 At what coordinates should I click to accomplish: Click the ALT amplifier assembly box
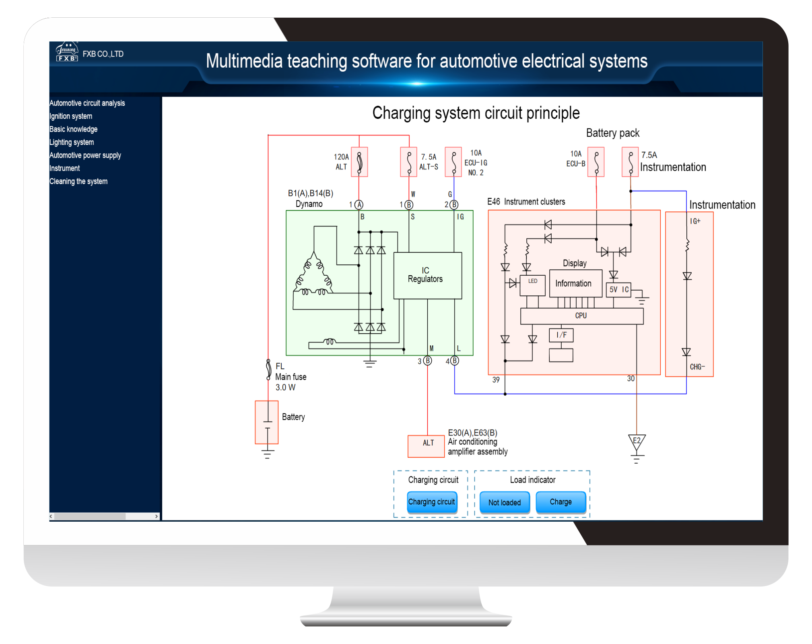tap(426, 446)
